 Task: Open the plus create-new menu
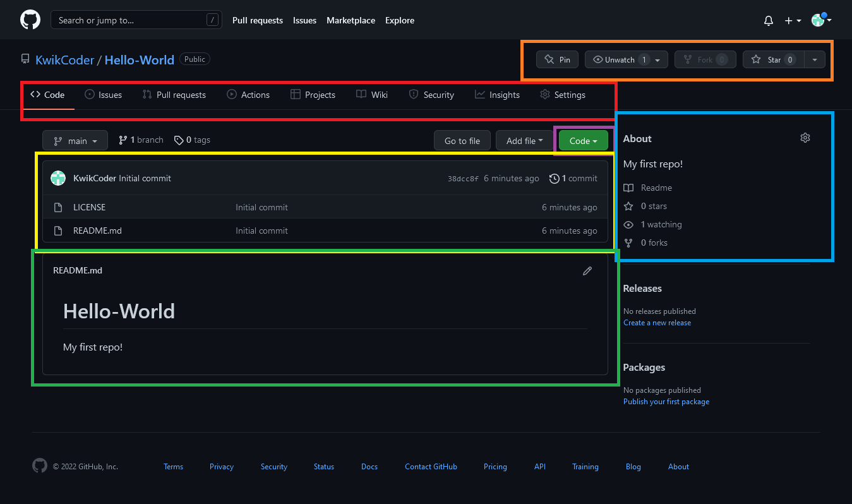[x=793, y=21]
